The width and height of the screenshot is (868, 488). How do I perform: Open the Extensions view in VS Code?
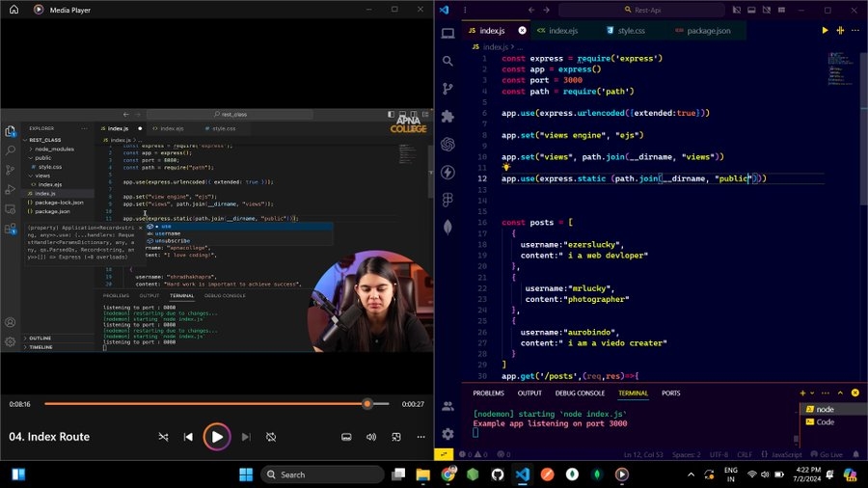(x=448, y=116)
